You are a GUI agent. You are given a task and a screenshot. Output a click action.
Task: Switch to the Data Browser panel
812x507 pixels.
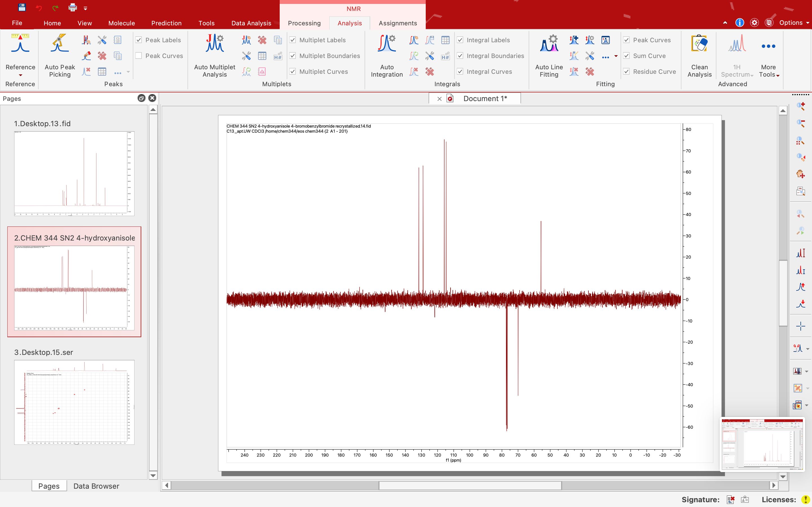(x=96, y=486)
